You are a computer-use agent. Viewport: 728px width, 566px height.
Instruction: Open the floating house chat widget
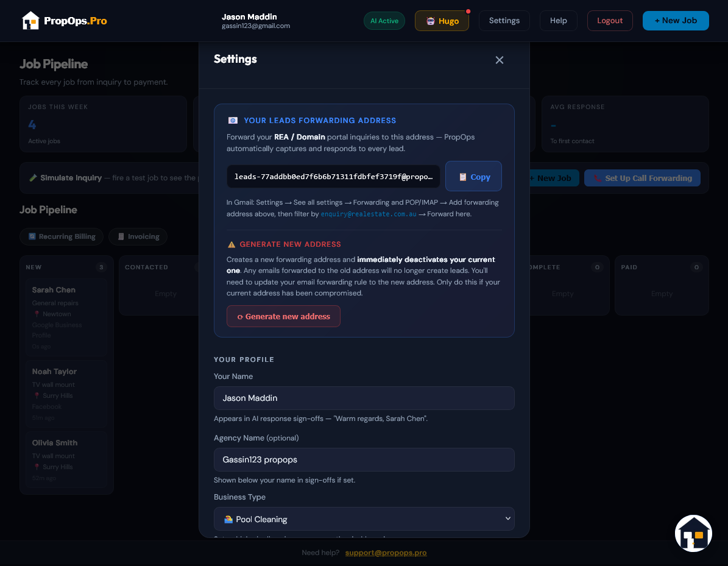[x=693, y=534]
